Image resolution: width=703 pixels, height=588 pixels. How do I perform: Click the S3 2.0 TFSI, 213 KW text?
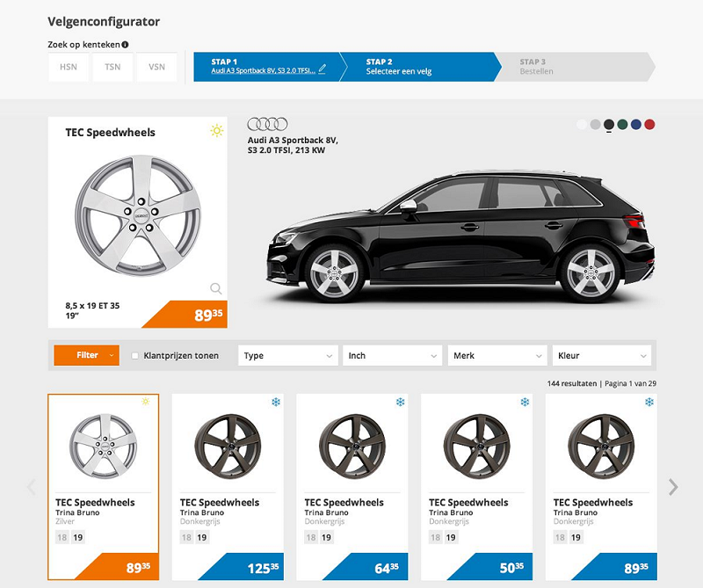click(286, 150)
